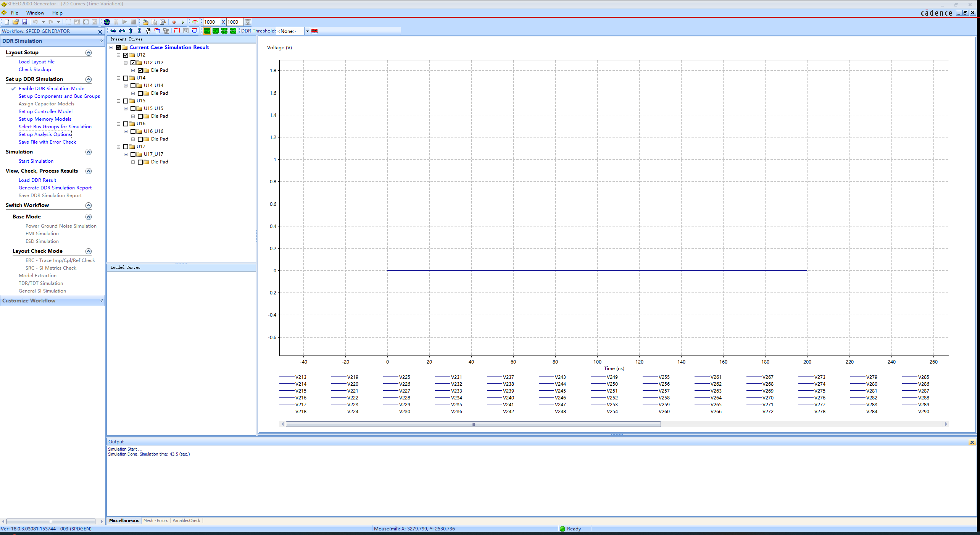This screenshot has height=535, width=980.
Task: Click the folder-with-pages load icon
Action: pyautogui.click(x=145, y=22)
